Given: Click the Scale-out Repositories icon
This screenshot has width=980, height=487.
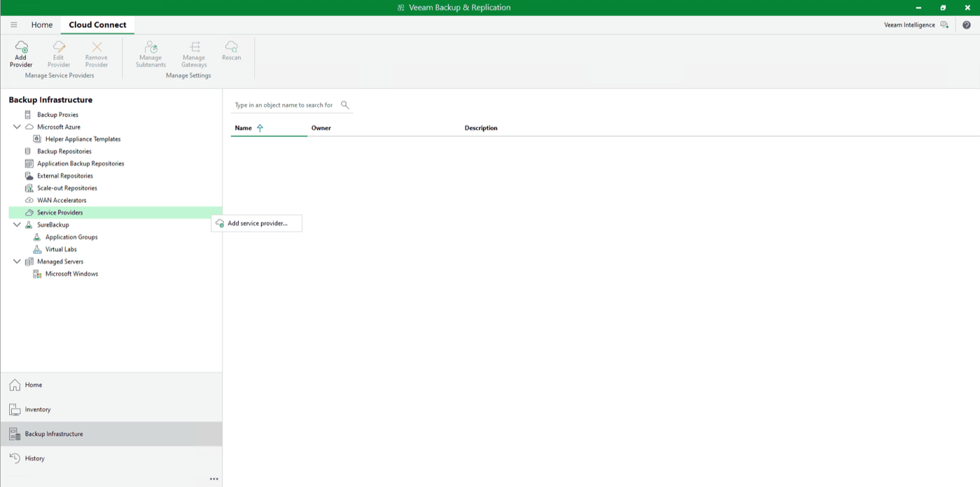Looking at the screenshot, I should 29,188.
